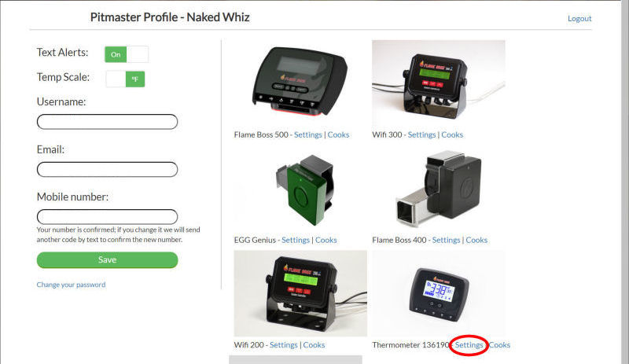629x364 pixels.
Task: Click the Mobile number input field
Action: [107, 217]
